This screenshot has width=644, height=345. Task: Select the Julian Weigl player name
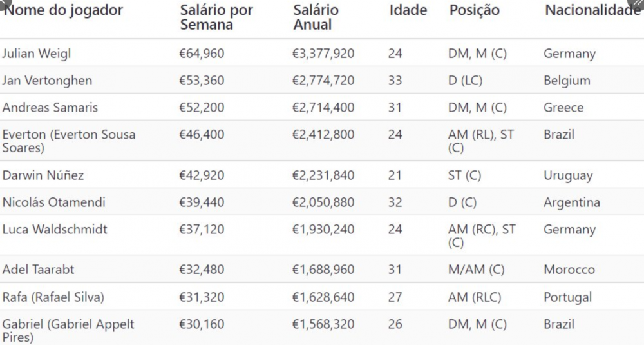37,54
